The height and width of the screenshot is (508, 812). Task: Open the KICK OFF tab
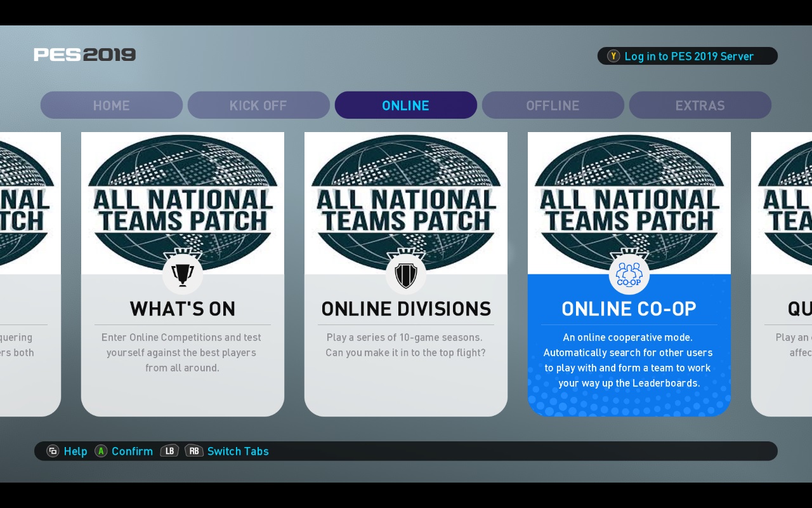[x=259, y=105]
